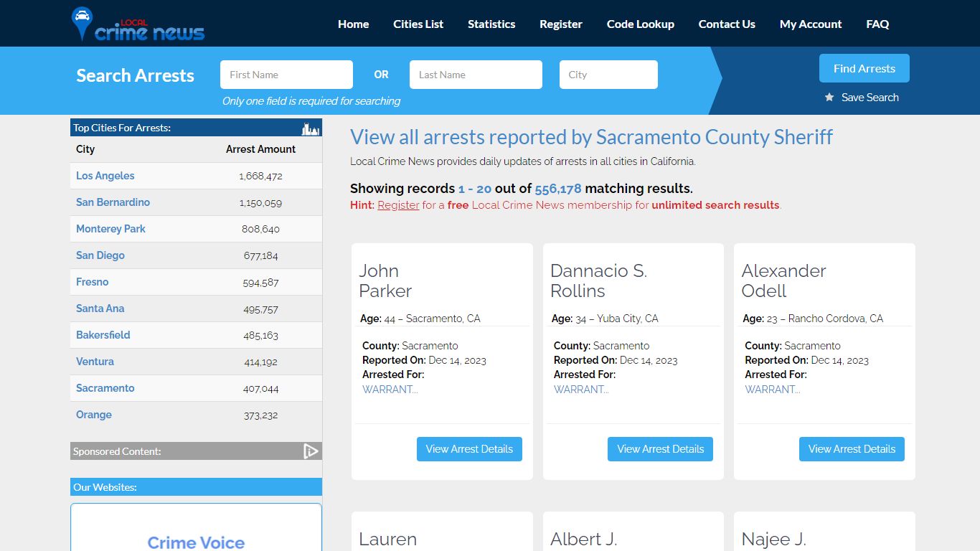
Task: Open San Bernardino city link
Action: [113, 202]
